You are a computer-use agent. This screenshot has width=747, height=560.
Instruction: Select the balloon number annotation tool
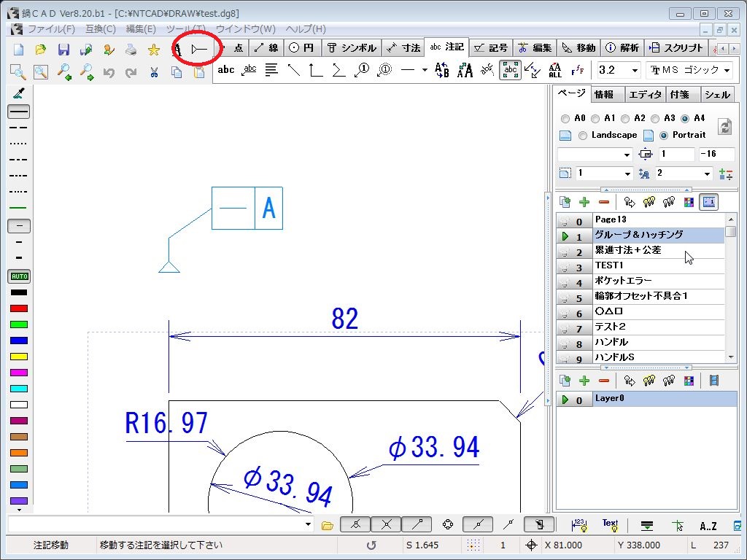click(362, 70)
